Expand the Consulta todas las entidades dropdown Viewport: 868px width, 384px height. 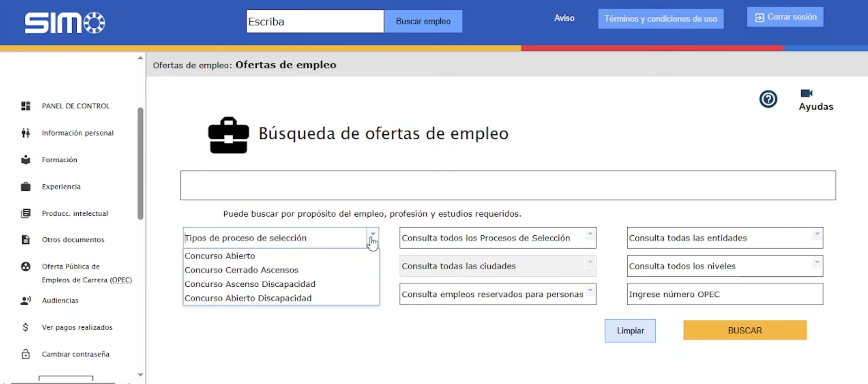(817, 234)
